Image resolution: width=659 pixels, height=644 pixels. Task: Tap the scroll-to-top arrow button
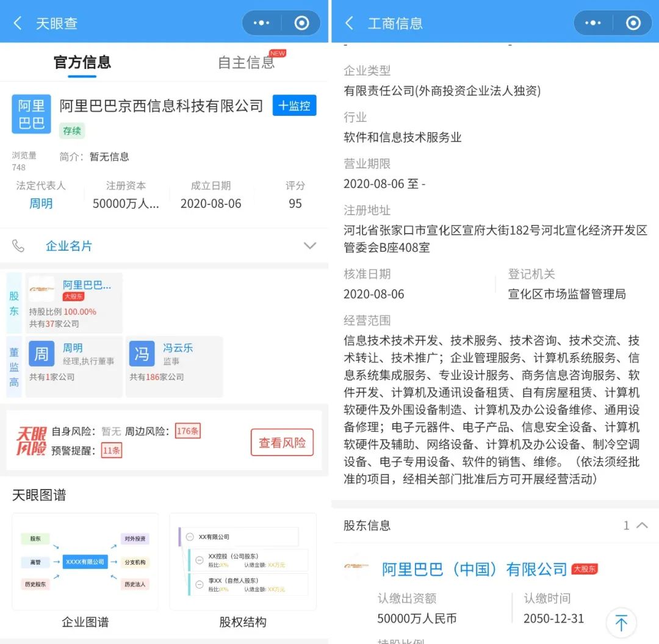click(621, 623)
